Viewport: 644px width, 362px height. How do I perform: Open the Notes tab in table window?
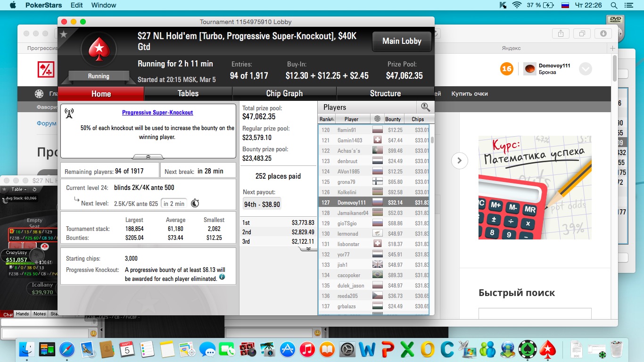click(x=40, y=313)
